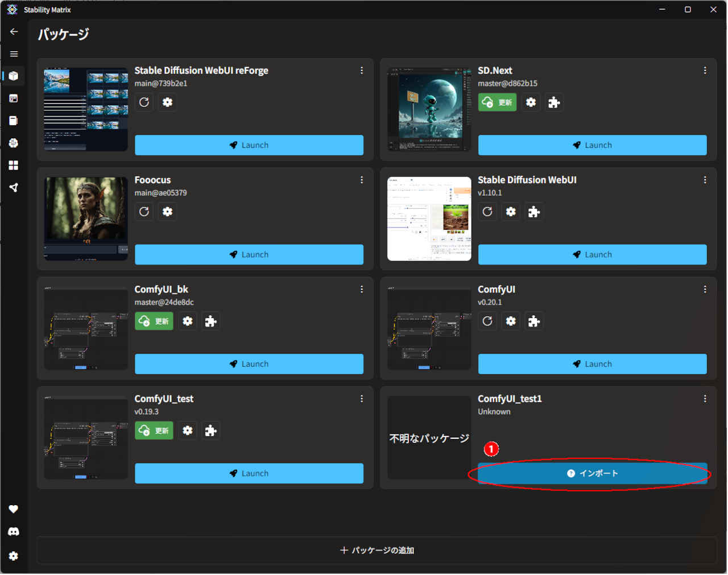The width and height of the screenshot is (728, 575).
Task: Open the more-options menu for SD.Next
Action: pyautogui.click(x=705, y=71)
